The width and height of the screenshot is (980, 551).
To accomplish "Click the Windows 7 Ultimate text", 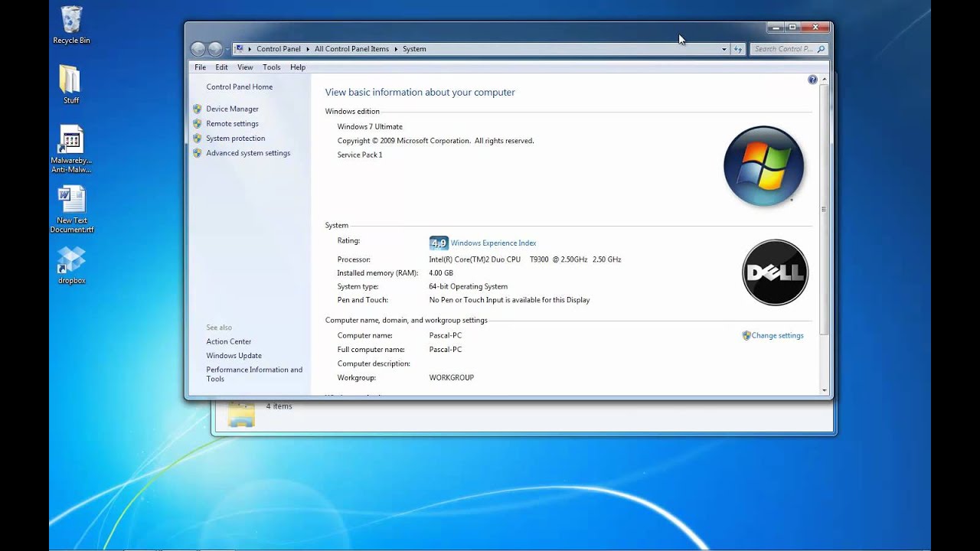I will click(370, 127).
